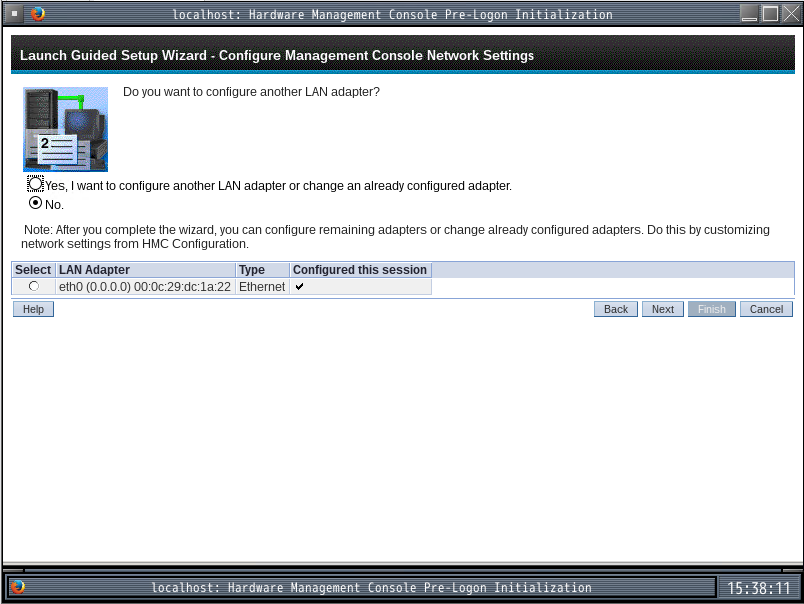This screenshot has height=604, width=804.
Task: Click the Note text about customizing network settings
Action: point(395,237)
